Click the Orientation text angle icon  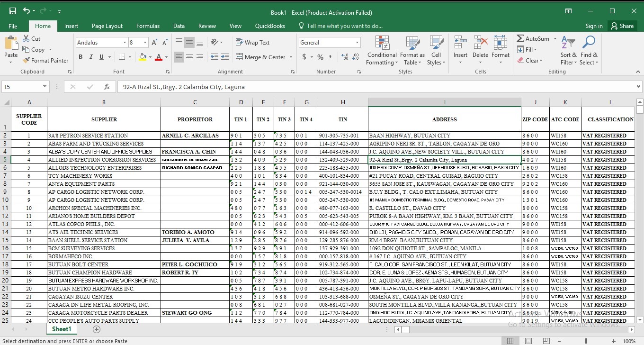point(215,42)
